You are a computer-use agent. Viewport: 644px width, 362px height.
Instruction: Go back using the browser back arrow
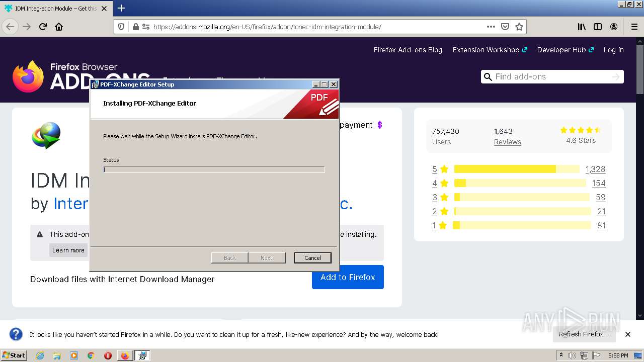10,27
